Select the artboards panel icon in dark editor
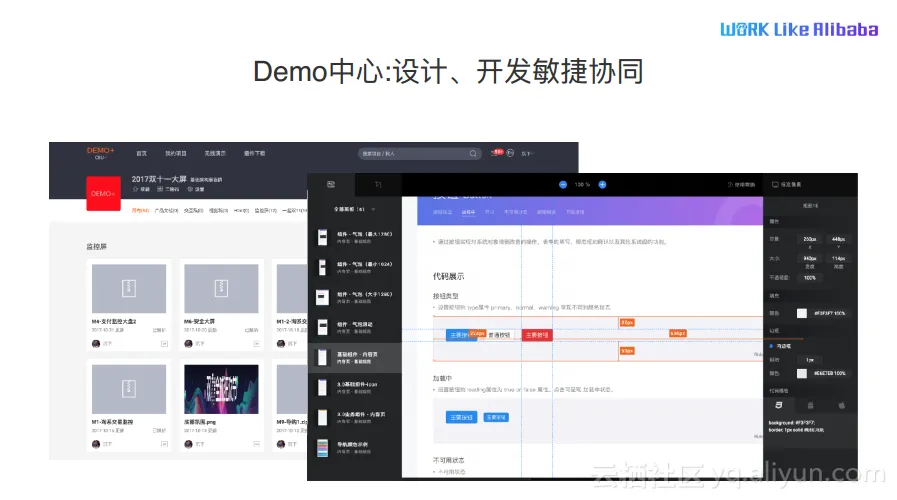This screenshot has height=500, width=897. 331,184
